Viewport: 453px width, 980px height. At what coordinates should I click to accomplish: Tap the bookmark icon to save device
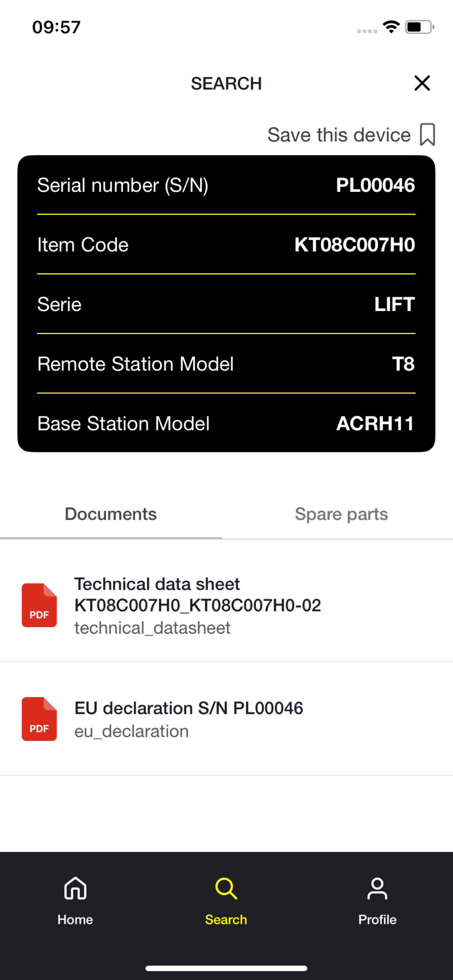click(427, 134)
